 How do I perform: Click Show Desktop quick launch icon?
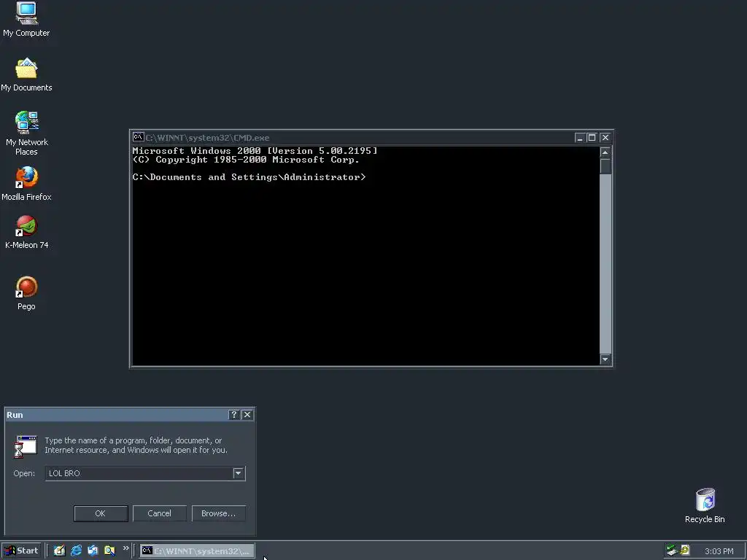[59, 551]
